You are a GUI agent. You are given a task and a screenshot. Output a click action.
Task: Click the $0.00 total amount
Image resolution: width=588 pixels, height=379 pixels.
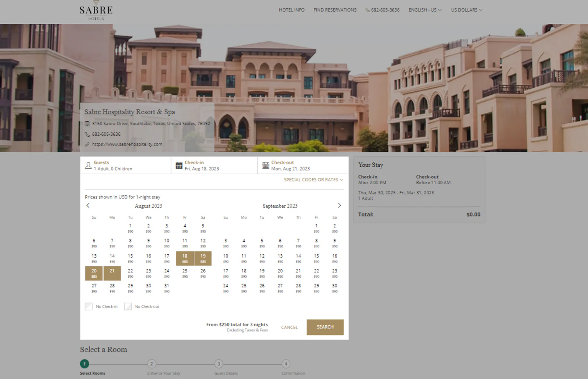coord(473,215)
